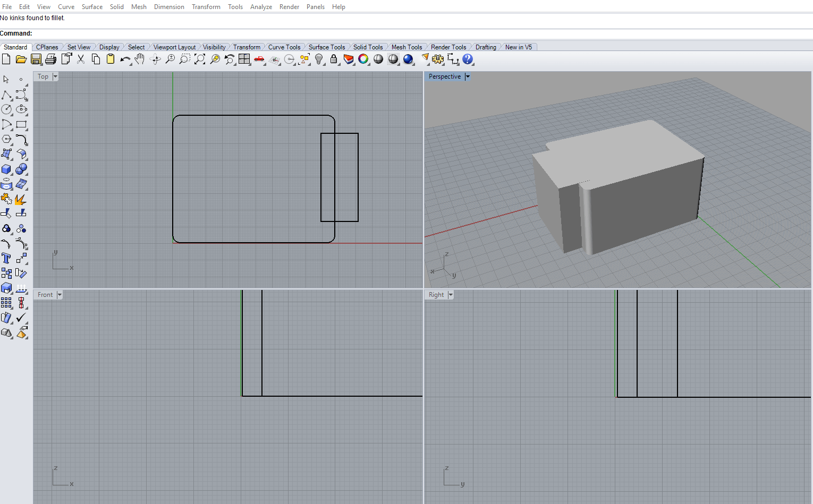Screen dimensions: 813x504
Task: Select the Polyline tool in the sidebar
Action: [6, 95]
